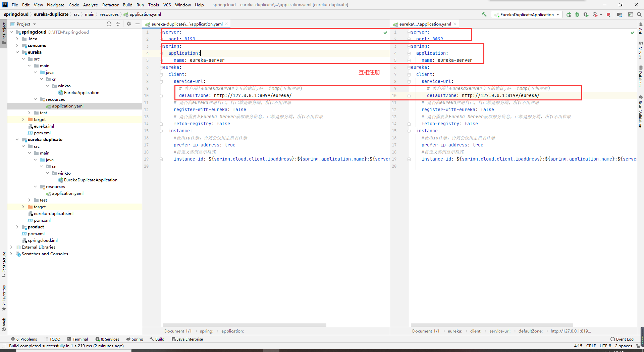This screenshot has width=644, height=352.
Task: Hide the Project tool window
Action: click(137, 24)
